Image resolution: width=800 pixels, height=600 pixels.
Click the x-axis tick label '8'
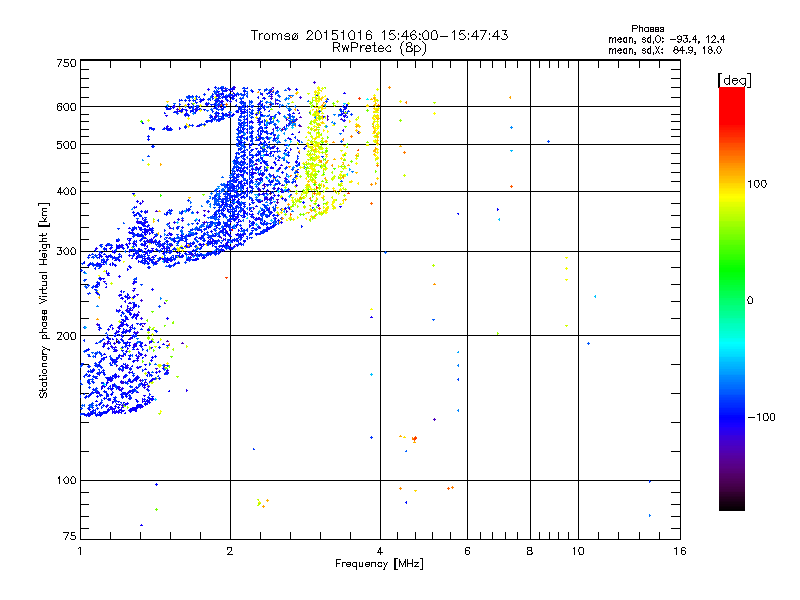coord(530,551)
